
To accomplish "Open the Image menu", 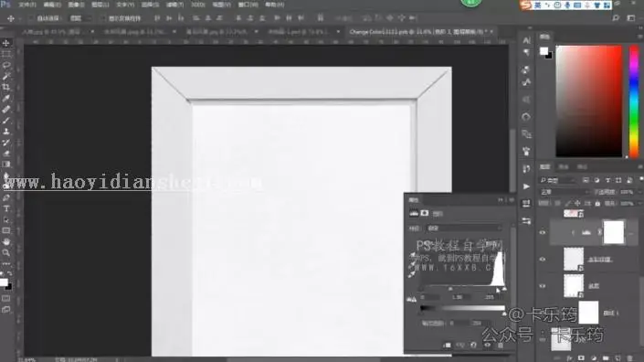I will 76,5.
